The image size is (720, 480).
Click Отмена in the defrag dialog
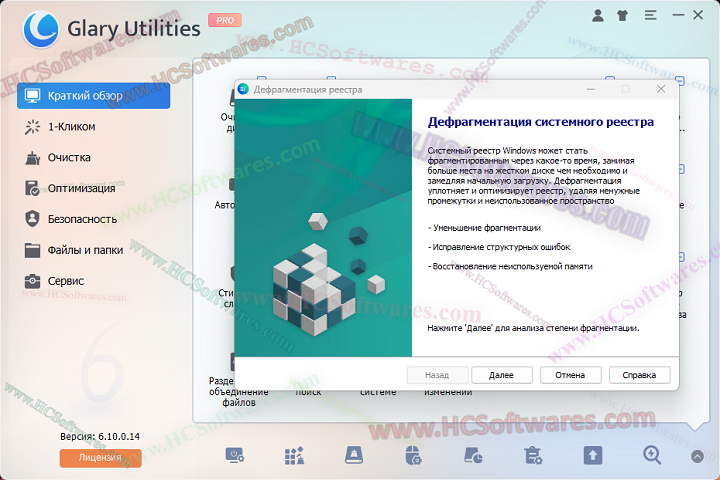(570, 375)
